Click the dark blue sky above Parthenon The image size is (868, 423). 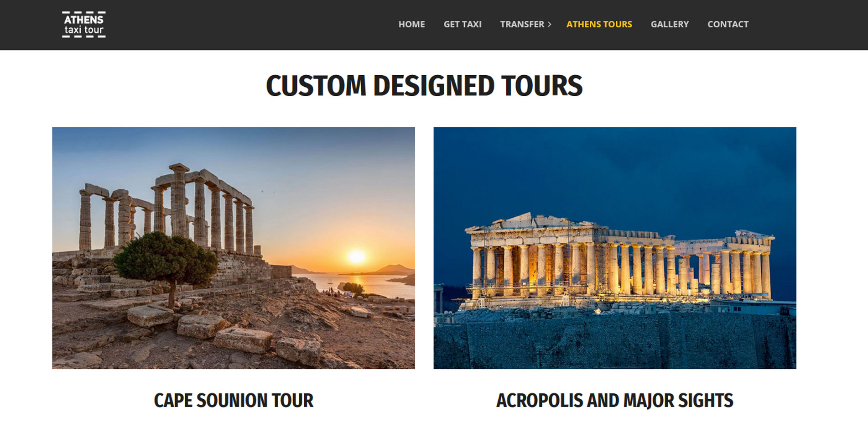pyautogui.click(x=615, y=169)
